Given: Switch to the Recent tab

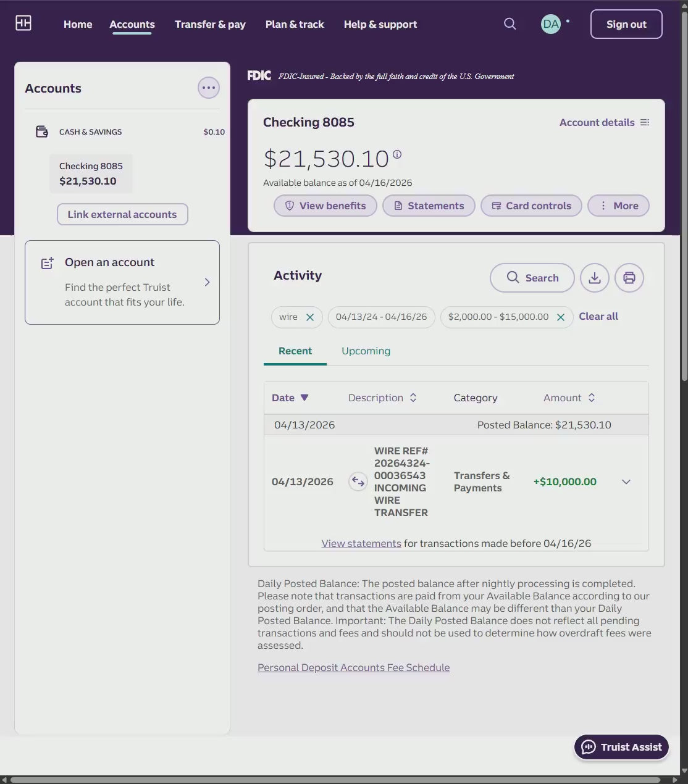Looking at the screenshot, I should click(x=295, y=351).
